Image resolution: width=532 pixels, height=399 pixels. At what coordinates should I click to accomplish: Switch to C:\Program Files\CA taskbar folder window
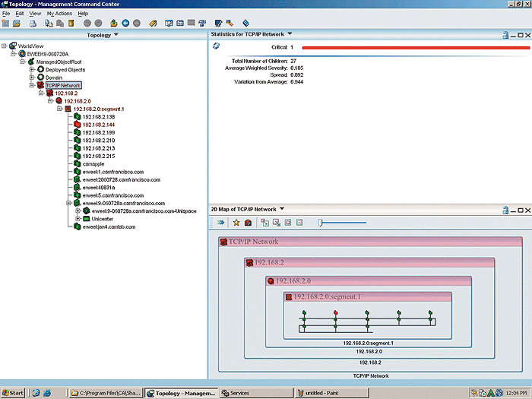point(106,393)
